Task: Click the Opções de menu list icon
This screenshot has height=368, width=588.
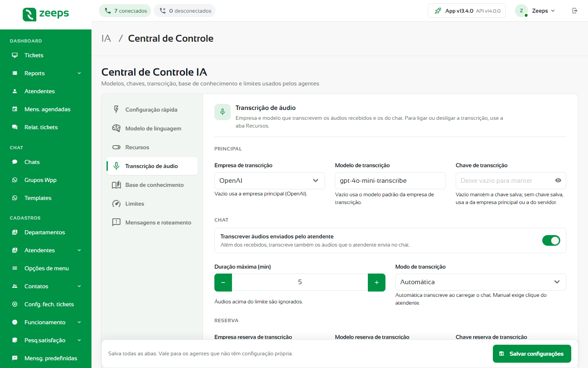Action: [x=15, y=268]
